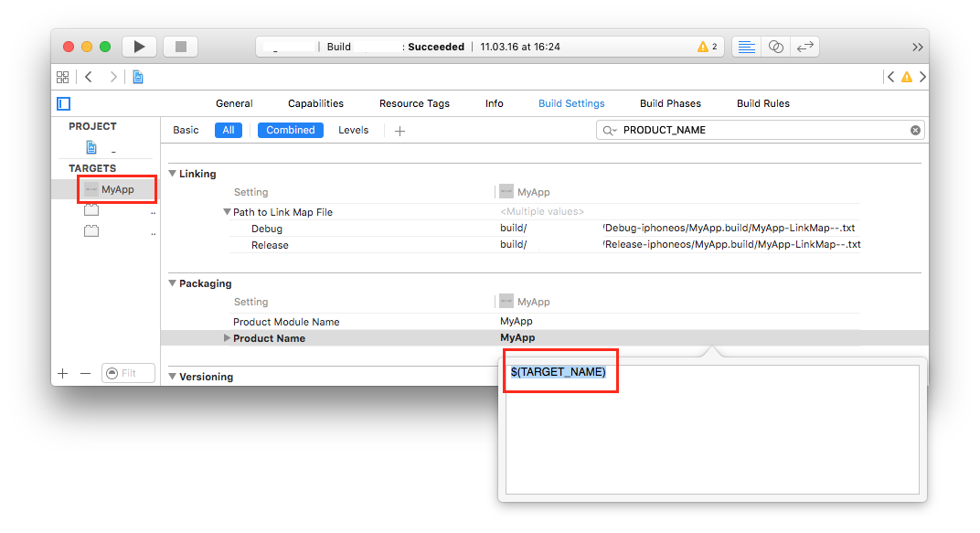Select the MyApp target
Viewport: 980px width, 533px height.
coord(117,189)
